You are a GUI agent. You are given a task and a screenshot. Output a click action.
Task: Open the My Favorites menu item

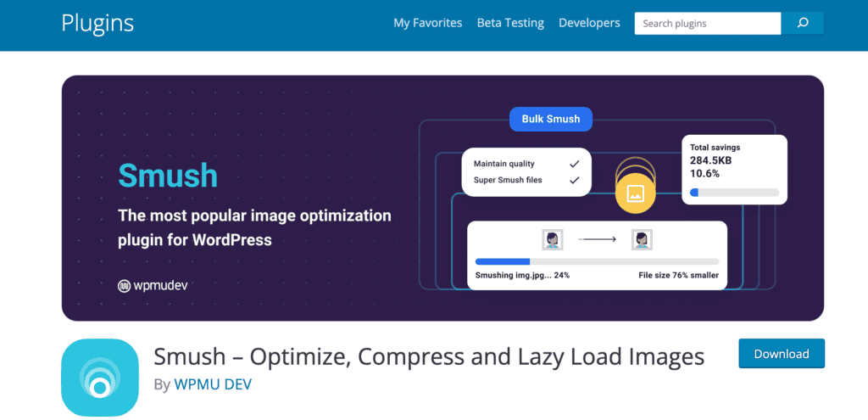click(x=427, y=23)
